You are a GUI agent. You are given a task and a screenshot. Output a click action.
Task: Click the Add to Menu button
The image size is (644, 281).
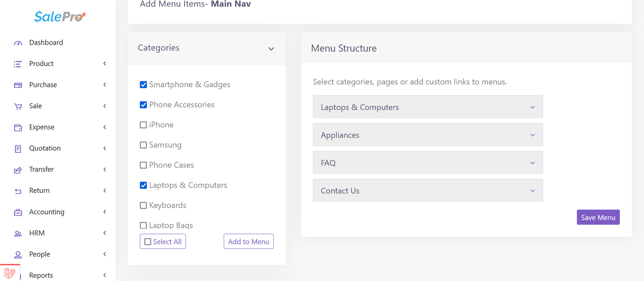pos(248,242)
